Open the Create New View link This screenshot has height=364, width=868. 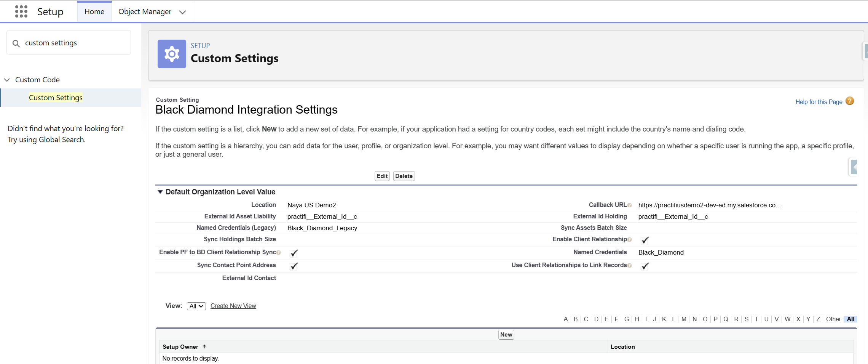tap(233, 306)
